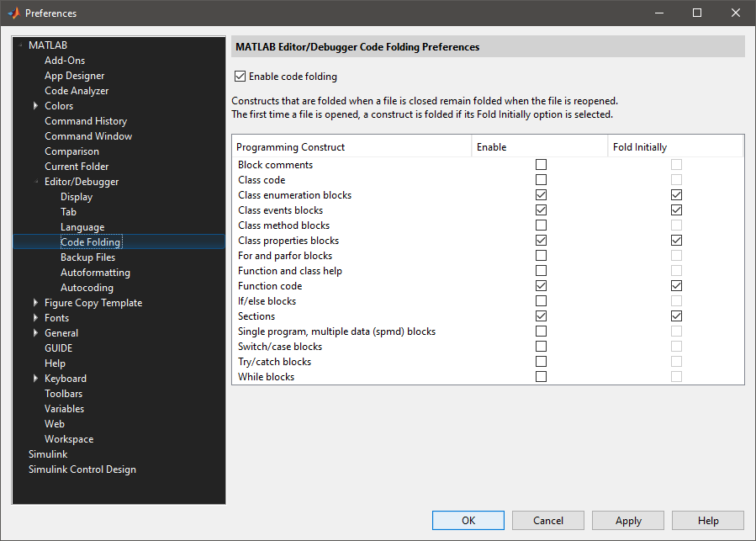This screenshot has height=541, width=756.
Task: Uncheck Enable for Class events blocks
Action: [x=541, y=210]
